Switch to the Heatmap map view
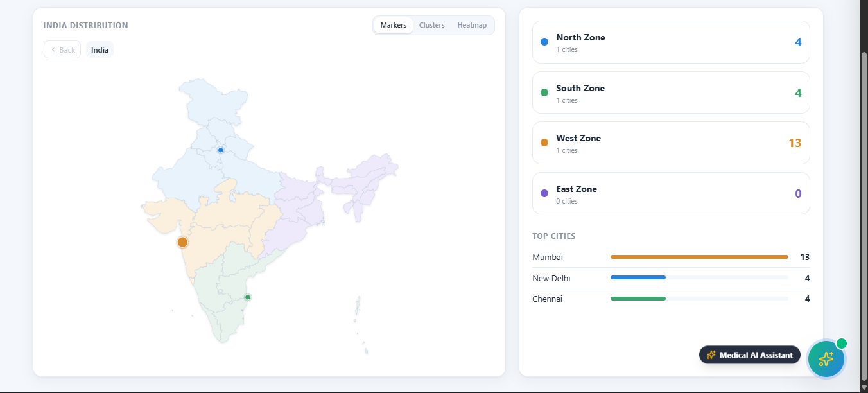Image resolution: width=868 pixels, height=393 pixels. [472, 25]
